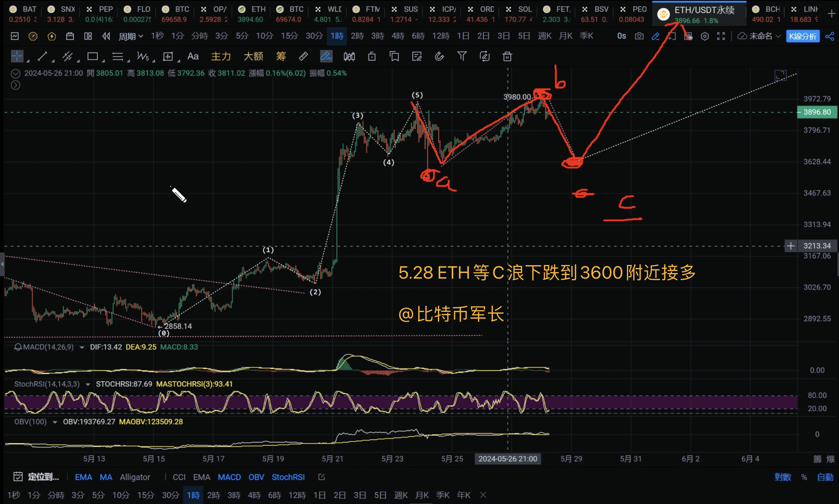Select the measure range box tool
This screenshot has height=504, width=839.
coord(168,56)
